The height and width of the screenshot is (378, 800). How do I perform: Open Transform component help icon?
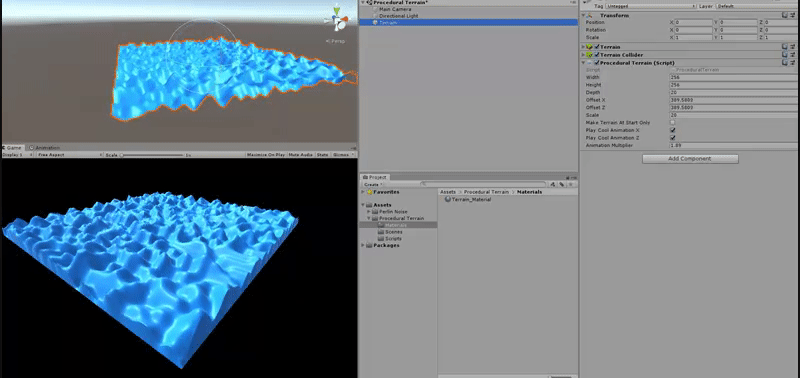[x=785, y=15]
